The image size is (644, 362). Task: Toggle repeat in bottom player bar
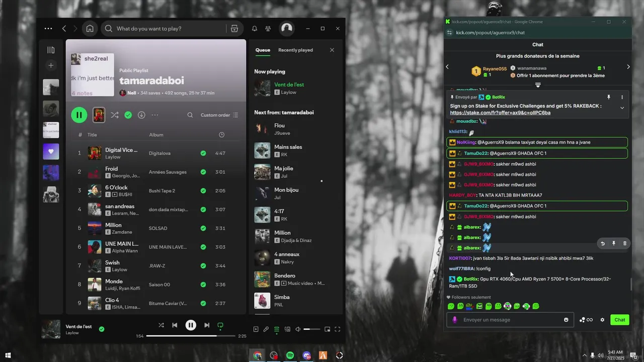click(220, 325)
